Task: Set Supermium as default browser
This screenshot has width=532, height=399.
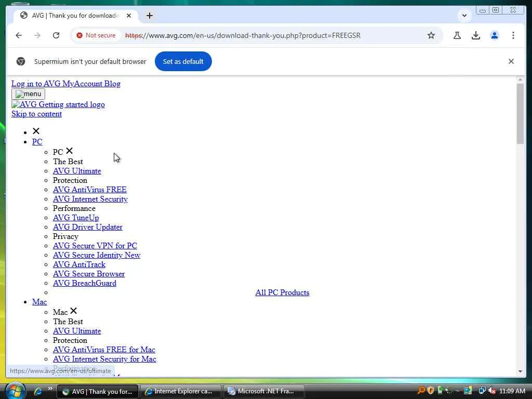Action: (183, 61)
